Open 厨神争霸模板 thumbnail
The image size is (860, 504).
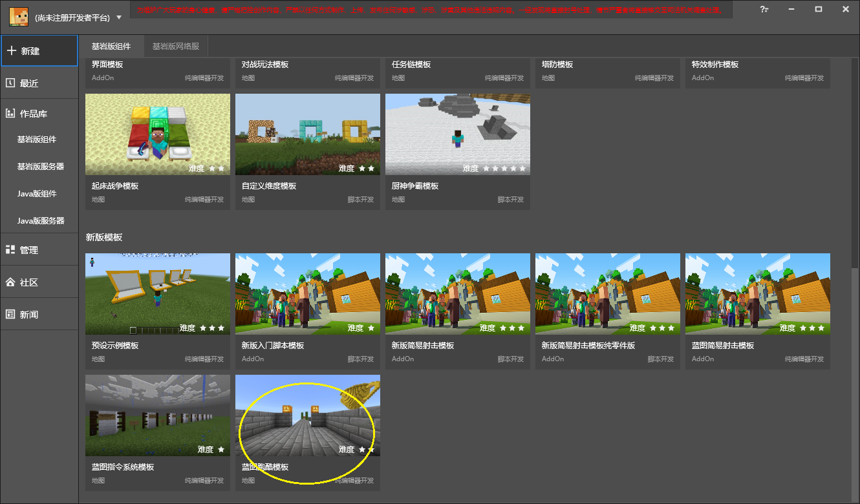point(458,134)
